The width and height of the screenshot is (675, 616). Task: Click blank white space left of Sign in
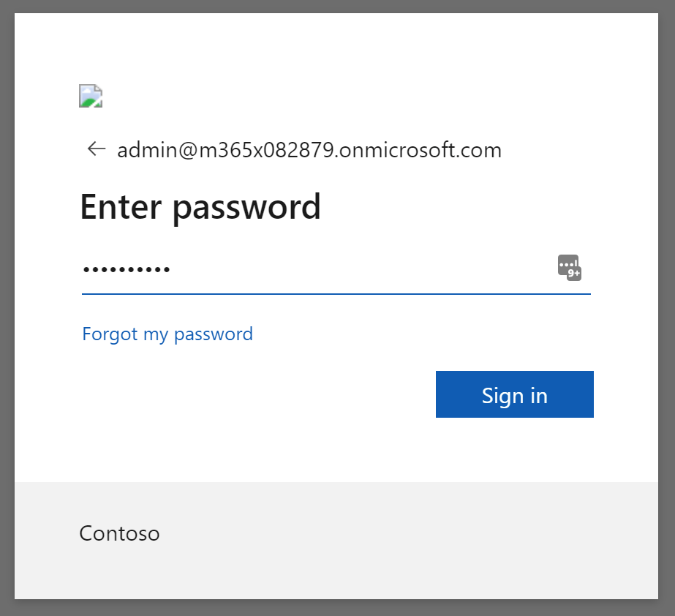coord(256,395)
